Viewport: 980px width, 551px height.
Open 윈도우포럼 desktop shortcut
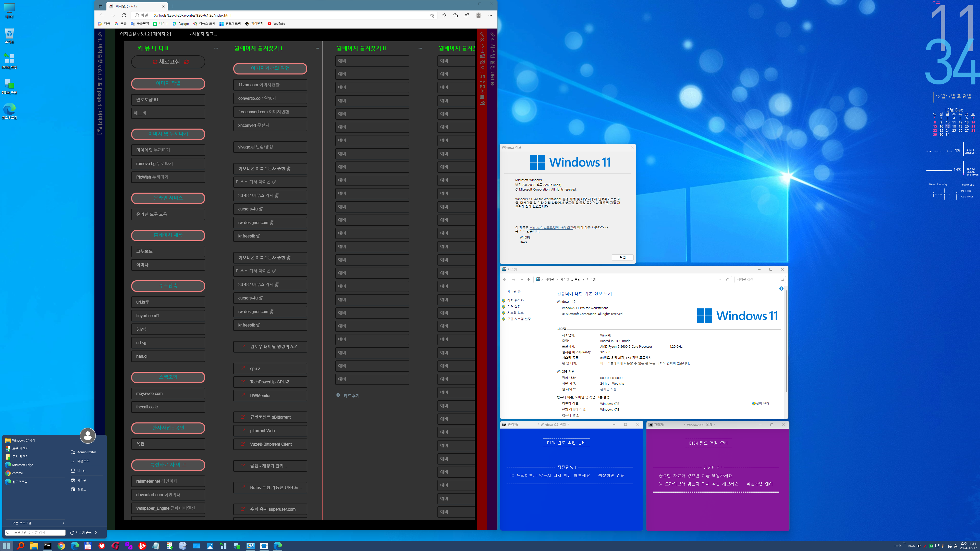(x=9, y=111)
